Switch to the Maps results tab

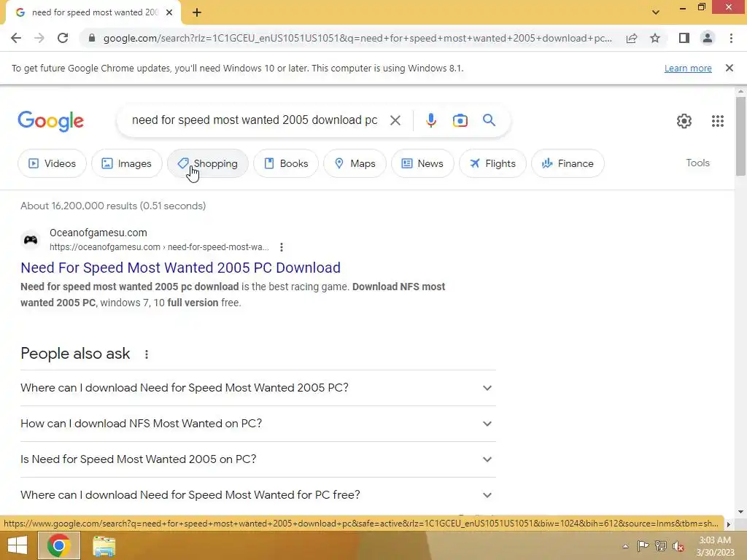[355, 163]
